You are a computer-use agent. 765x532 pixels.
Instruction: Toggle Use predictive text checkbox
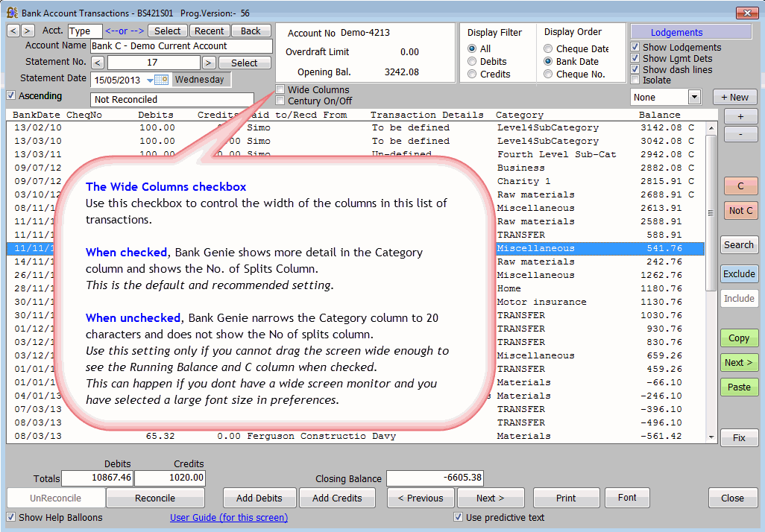[x=458, y=517]
